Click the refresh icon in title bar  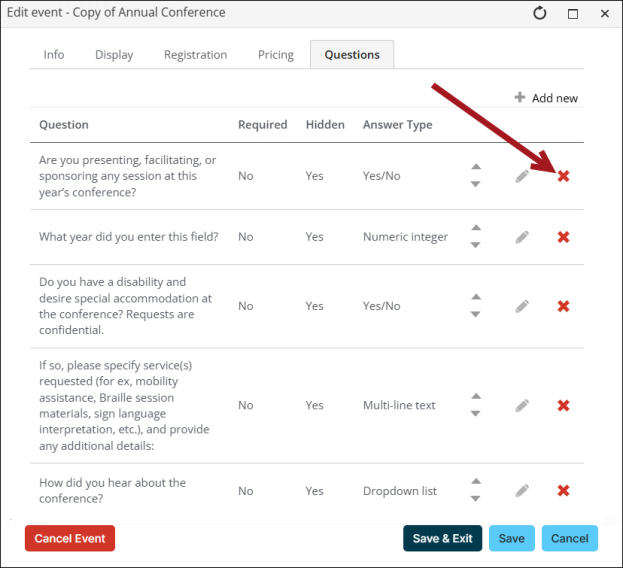540,13
